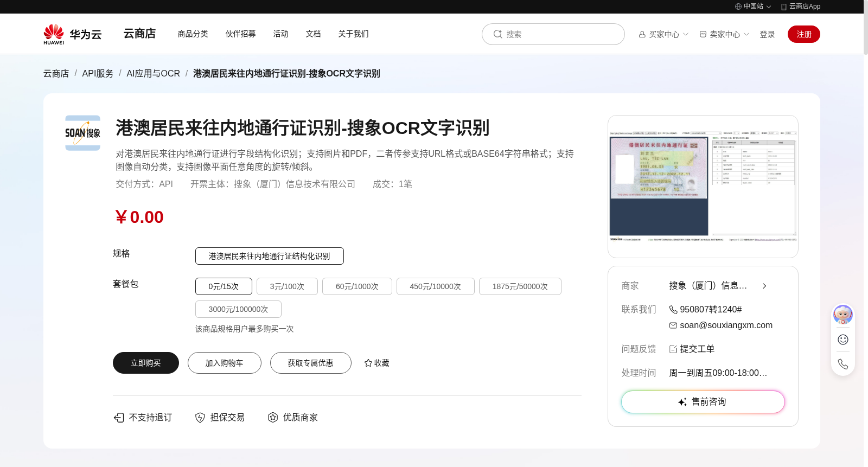
Task: Select the 1875元/50000次 package
Action: 520,286
